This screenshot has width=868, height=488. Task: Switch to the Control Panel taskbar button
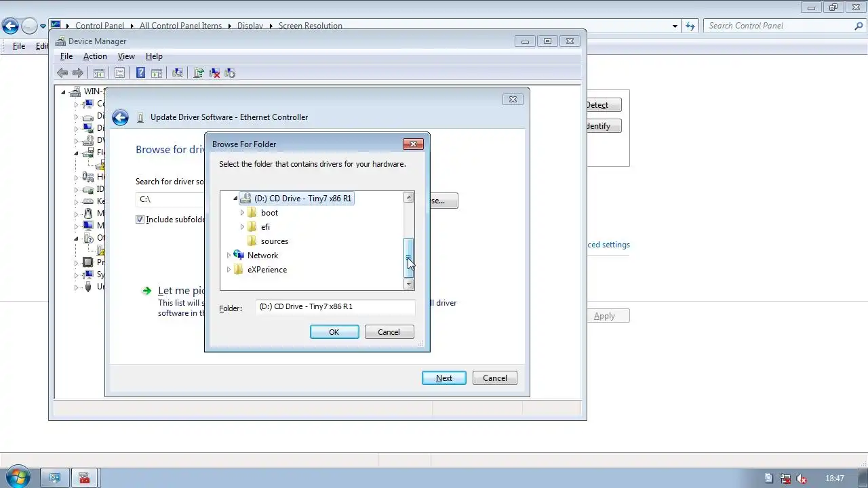55,478
